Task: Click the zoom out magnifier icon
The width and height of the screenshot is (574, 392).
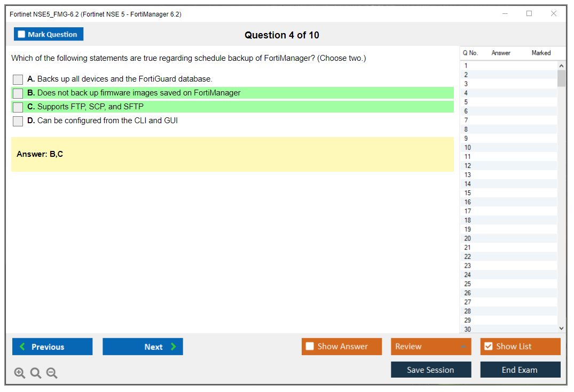Action: (x=51, y=373)
